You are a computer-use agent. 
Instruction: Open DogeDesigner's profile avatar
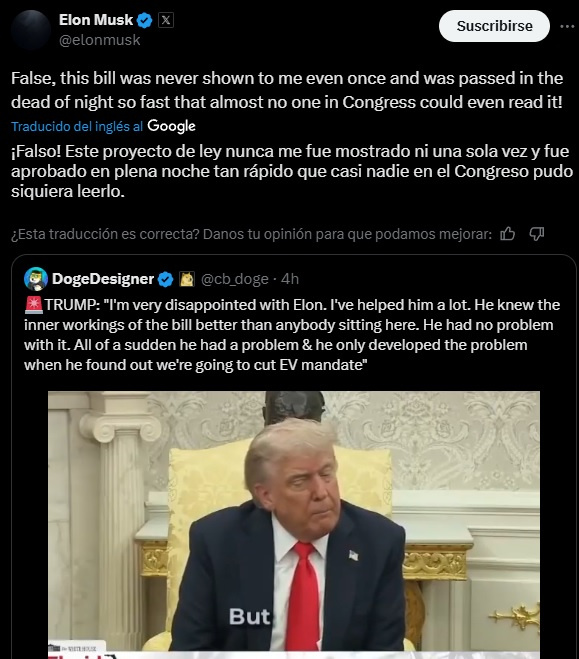pyautogui.click(x=36, y=279)
